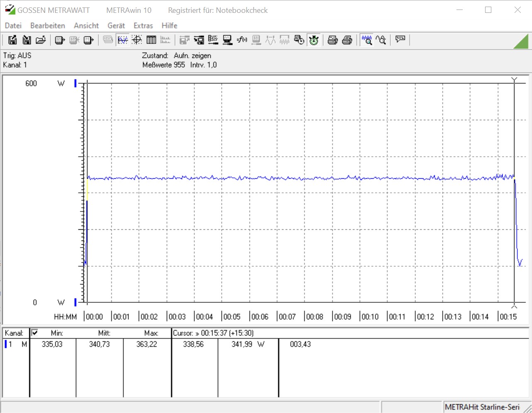Click the greyed bar chart view icon

coord(165,40)
